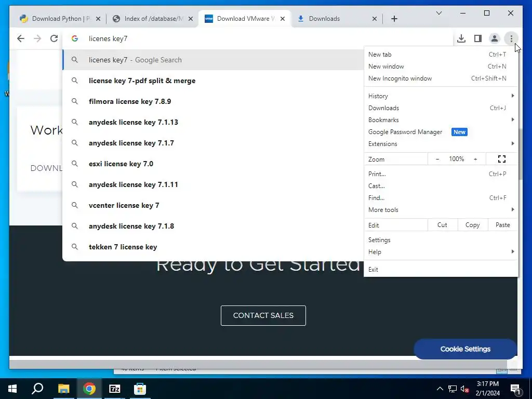The image size is (532, 399).
Task: Select 'anydesk license key 7.1.11' suggestion
Action: pos(213,184)
